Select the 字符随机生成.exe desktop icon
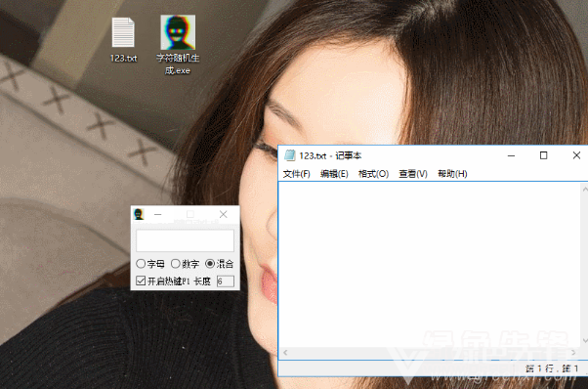Viewport: 588px width, 389px height. point(178,44)
